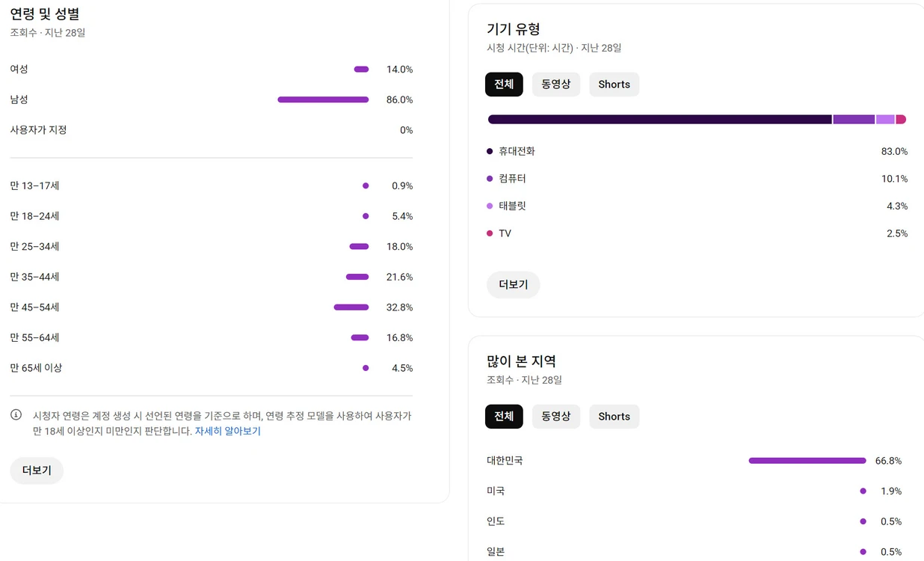Click the TV legend color dot
Screen dimensions: 924x561
click(490, 233)
